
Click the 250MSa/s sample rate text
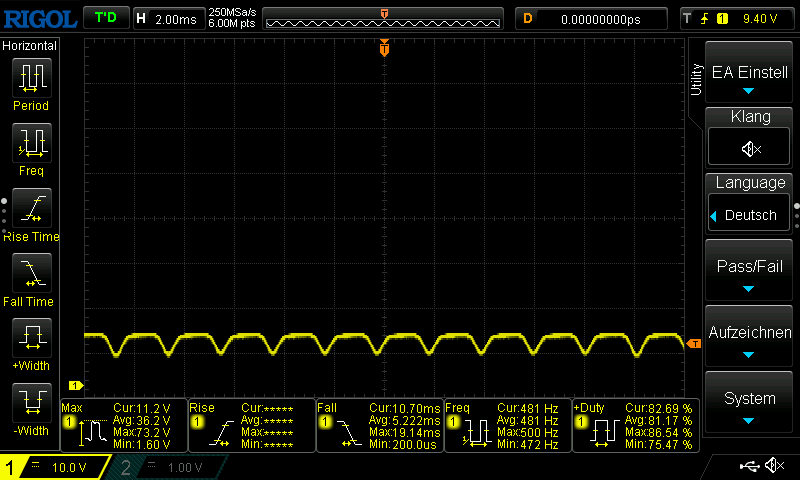pos(232,13)
